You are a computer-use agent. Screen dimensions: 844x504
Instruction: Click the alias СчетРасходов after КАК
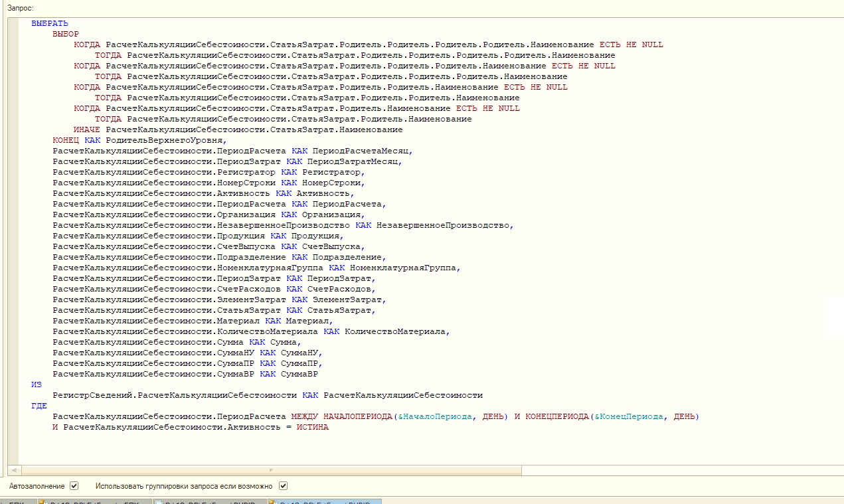339,289
